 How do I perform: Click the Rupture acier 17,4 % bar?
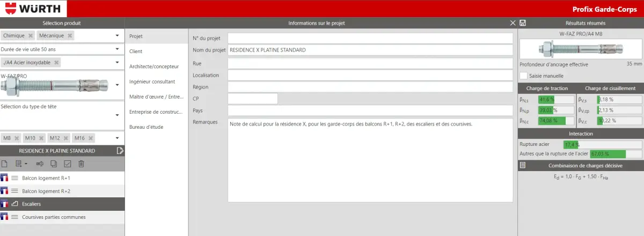(602, 145)
